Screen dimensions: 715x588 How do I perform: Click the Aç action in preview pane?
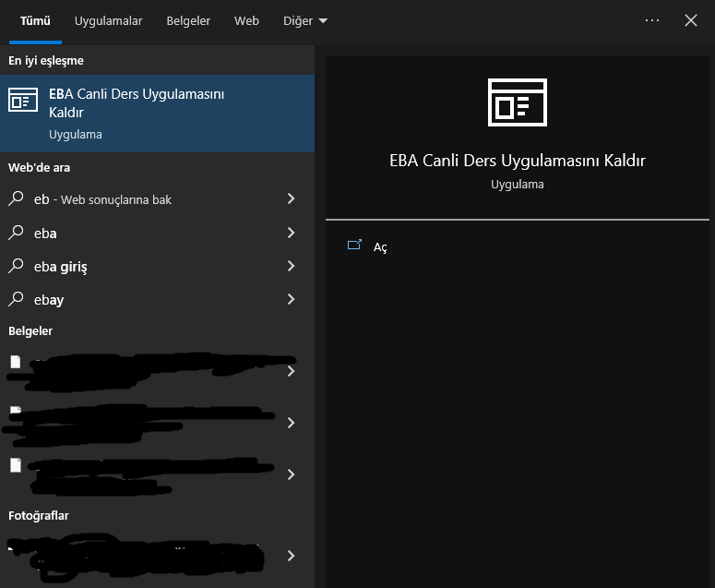click(380, 246)
